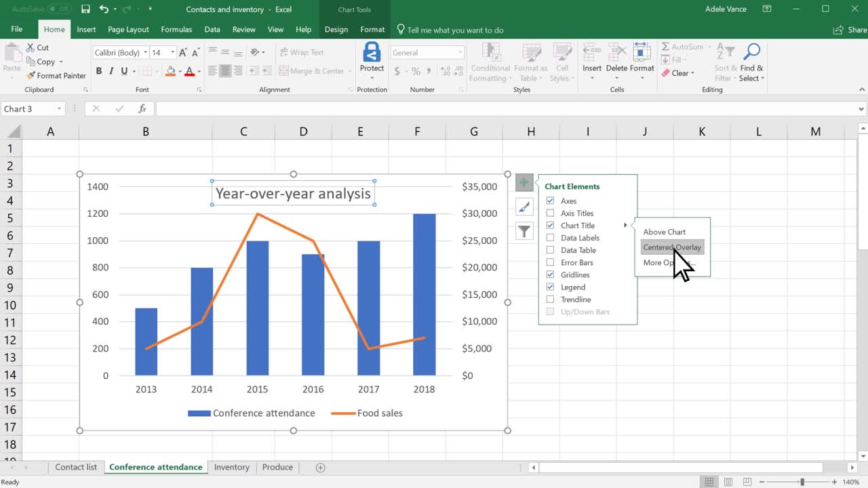868x488 pixels.
Task: Uncheck the Legend checkbox
Action: tap(550, 287)
